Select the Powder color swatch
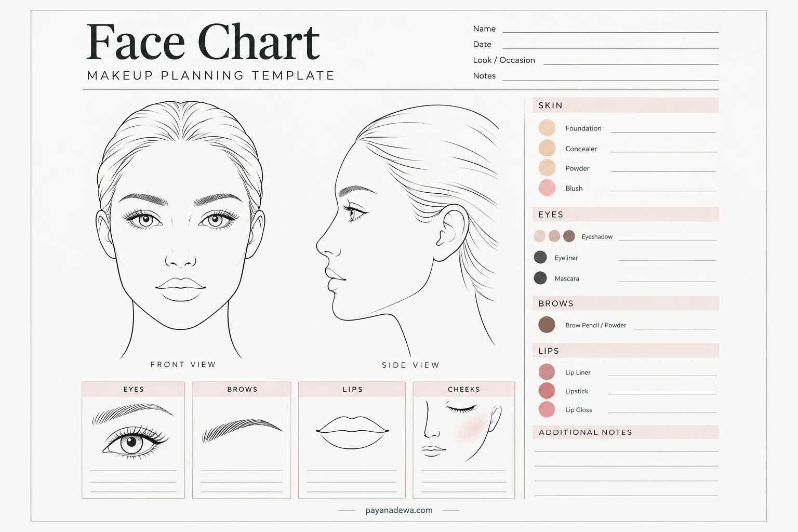Screen dimensions: 798x532 (x=547, y=168)
